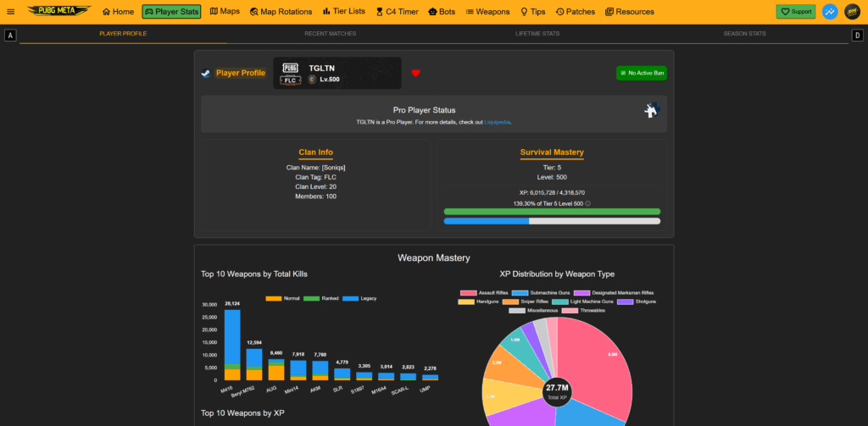Click the M416 bar in the kills chart

pyautogui.click(x=232, y=345)
